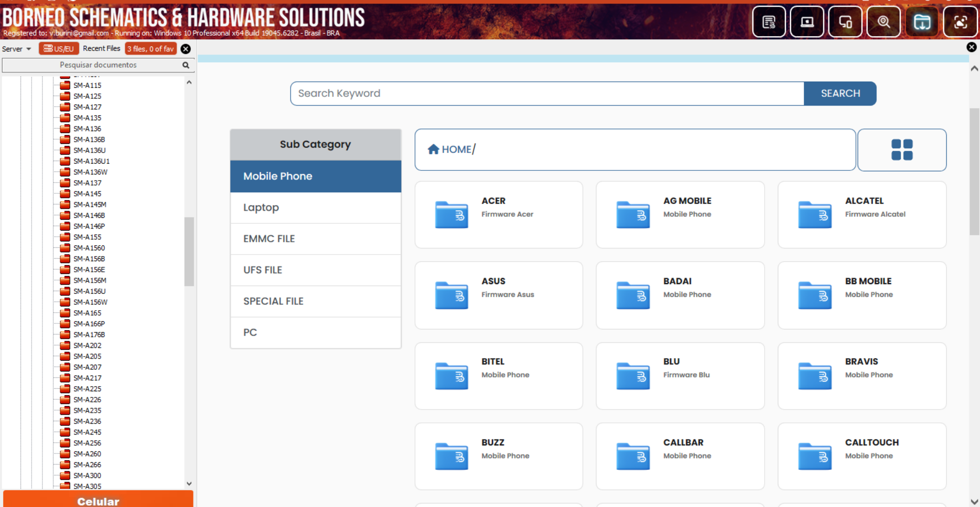Open Recent Files list
This screenshot has width=980, height=507.
[x=102, y=48]
